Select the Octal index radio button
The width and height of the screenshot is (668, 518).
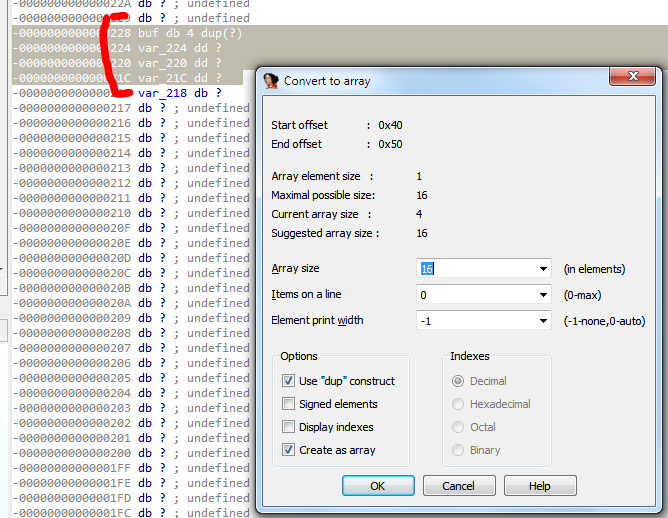459,427
